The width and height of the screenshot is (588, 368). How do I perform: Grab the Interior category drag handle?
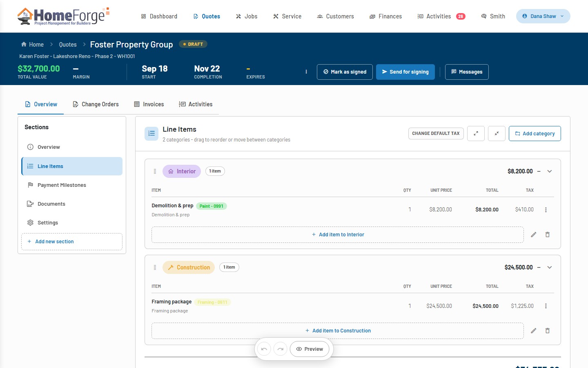pyautogui.click(x=155, y=171)
